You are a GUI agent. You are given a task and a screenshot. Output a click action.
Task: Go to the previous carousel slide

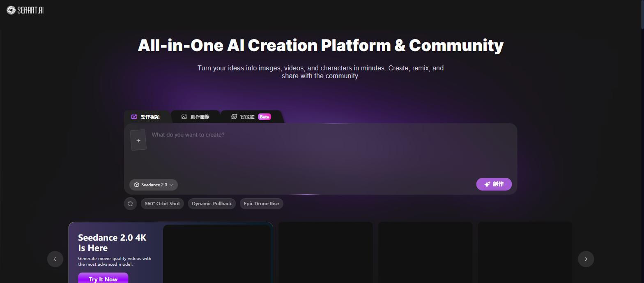click(x=55, y=259)
